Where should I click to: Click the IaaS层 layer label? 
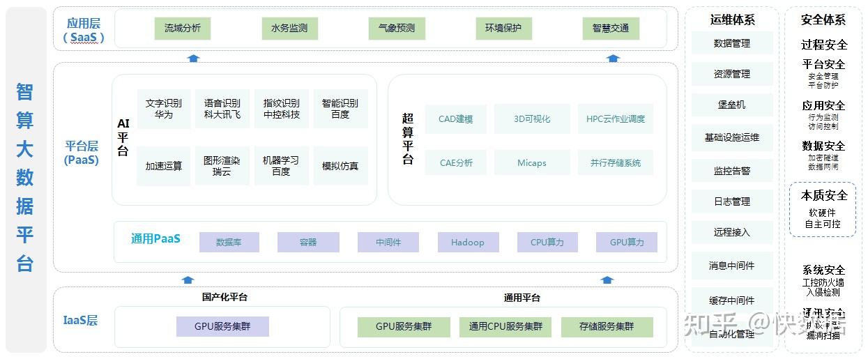pos(79,320)
